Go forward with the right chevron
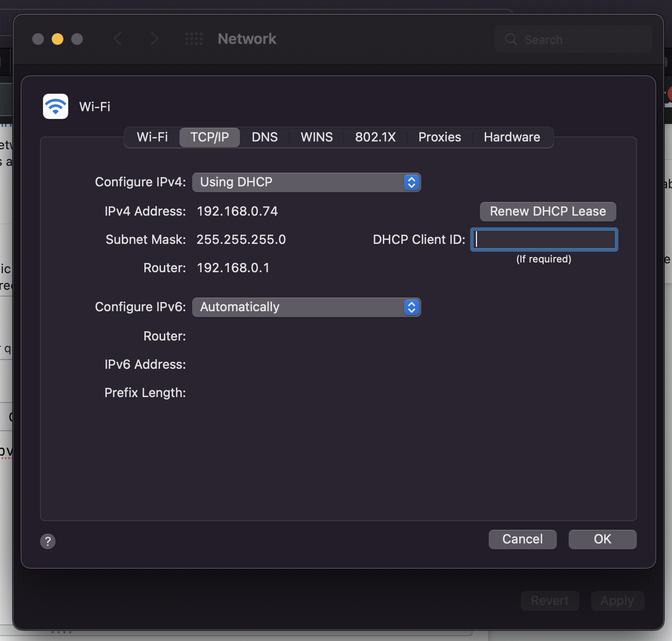 pyautogui.click(x=155, y=39)
